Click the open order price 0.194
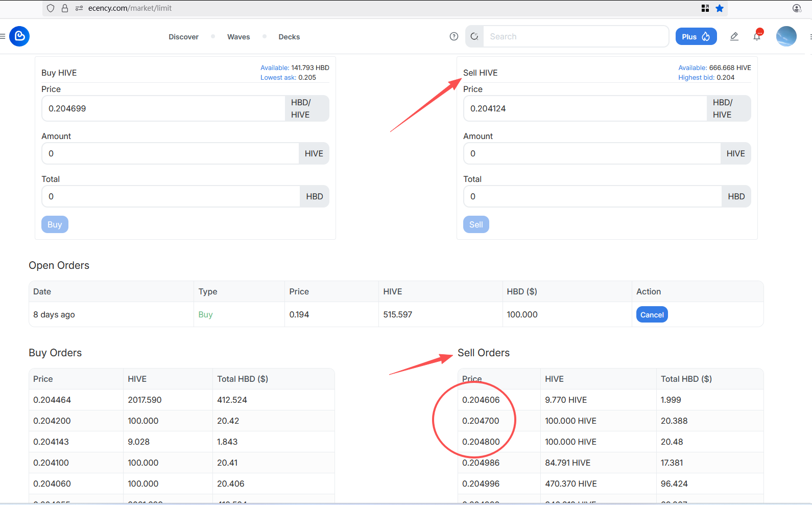The image size is (812, 505). click(299, 314)
